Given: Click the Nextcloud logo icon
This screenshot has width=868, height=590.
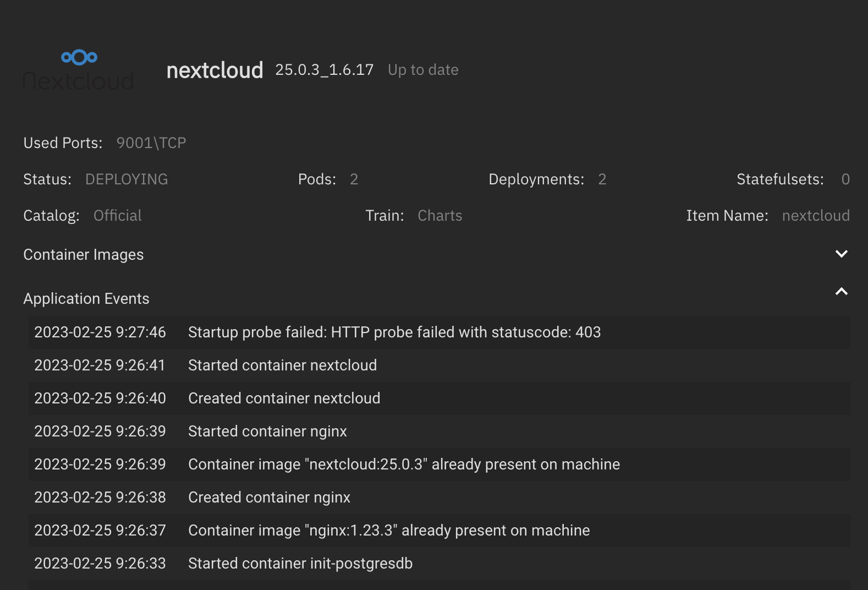Looking at the screenshot, I should [x=79, y=70].
